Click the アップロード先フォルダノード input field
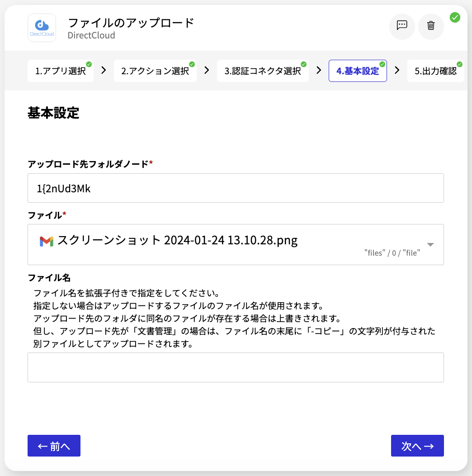This screenshot has width=472, height=476. (x=236, y=188)
